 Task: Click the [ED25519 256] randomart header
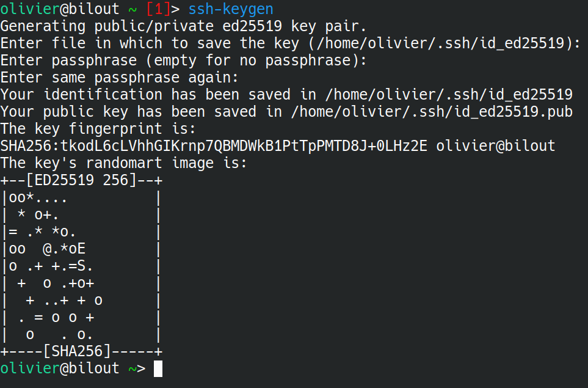[81, 180]
